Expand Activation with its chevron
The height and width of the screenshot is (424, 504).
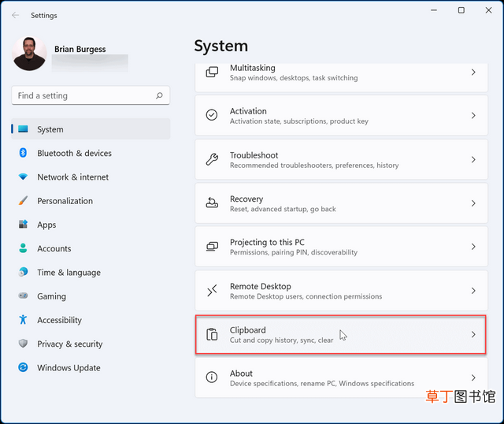(473, 115)
